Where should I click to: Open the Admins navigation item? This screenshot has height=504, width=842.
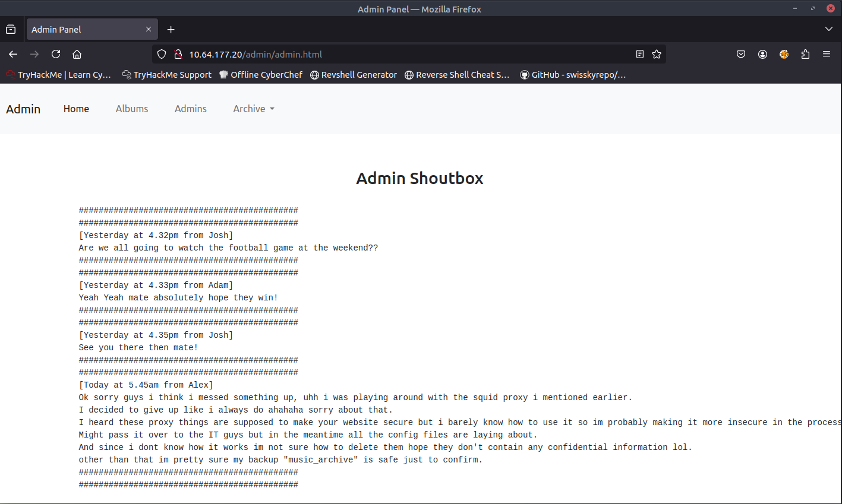click(191, 109)
